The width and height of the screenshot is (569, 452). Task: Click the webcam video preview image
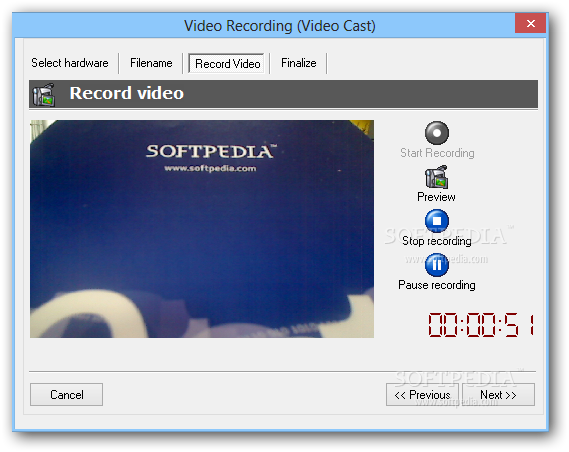click(x=202, y=229)
